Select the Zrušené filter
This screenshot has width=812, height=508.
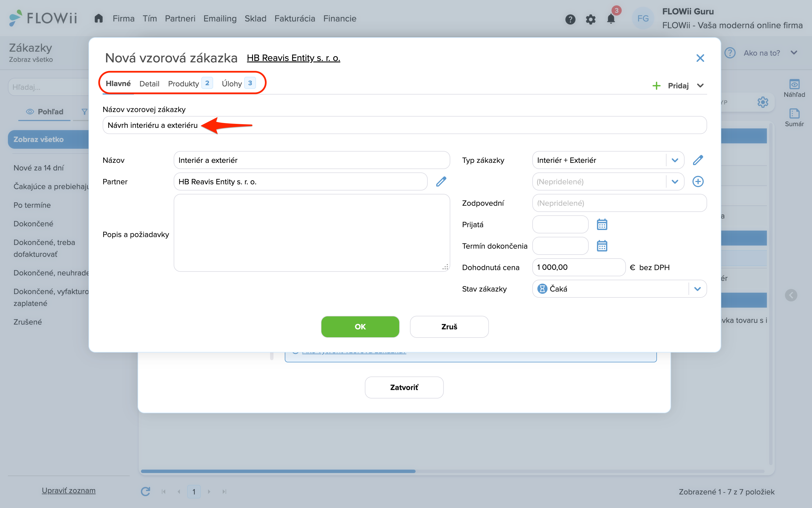(x=28, y=322)
